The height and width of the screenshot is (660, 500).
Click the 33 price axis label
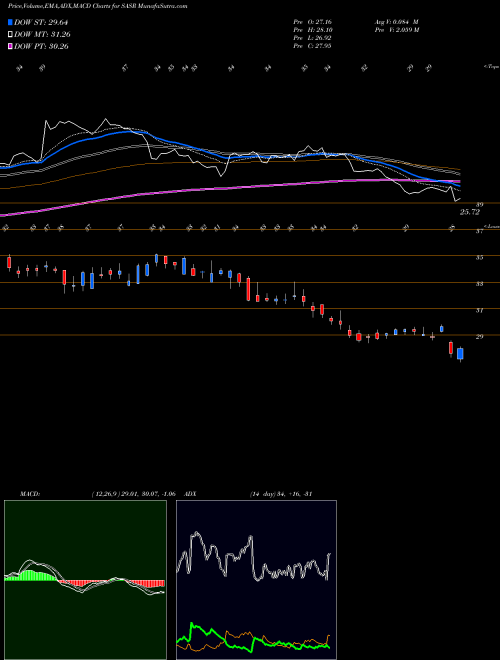[479, 284]
